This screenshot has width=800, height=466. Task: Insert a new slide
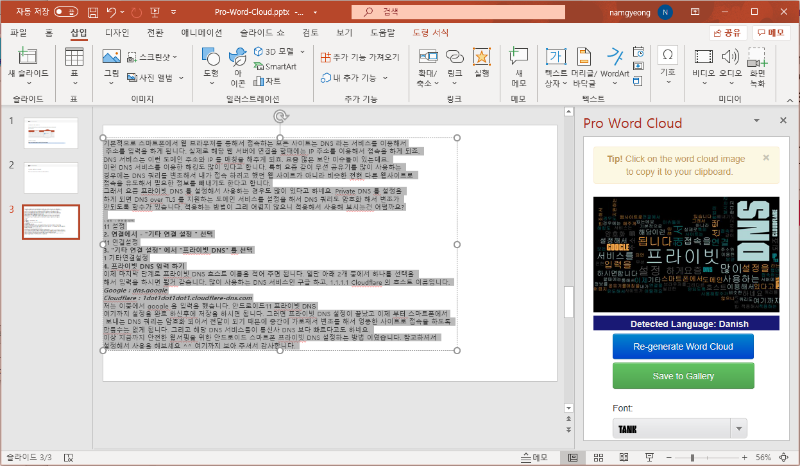point(27,58)
